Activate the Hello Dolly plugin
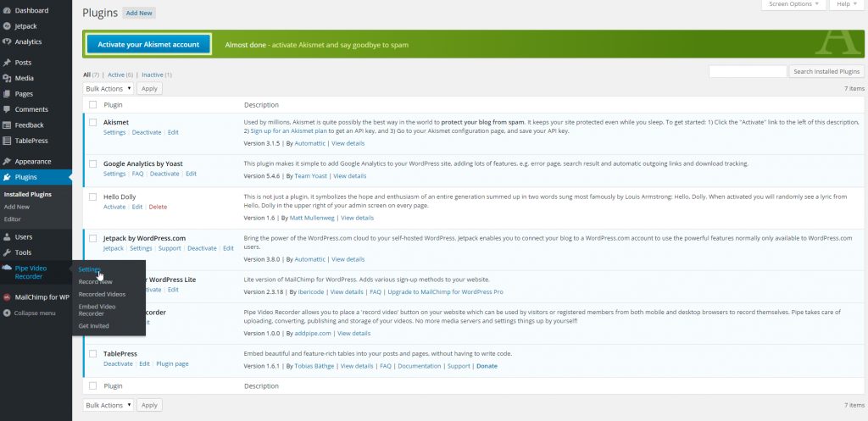 [114, 207]
